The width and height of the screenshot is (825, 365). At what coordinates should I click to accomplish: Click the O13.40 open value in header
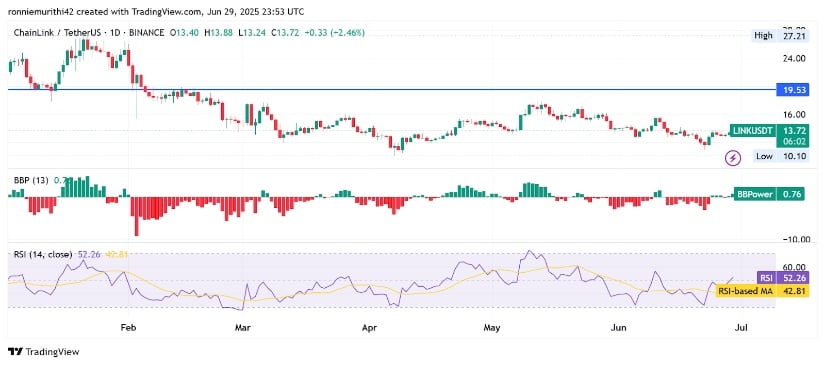(185, 33)
